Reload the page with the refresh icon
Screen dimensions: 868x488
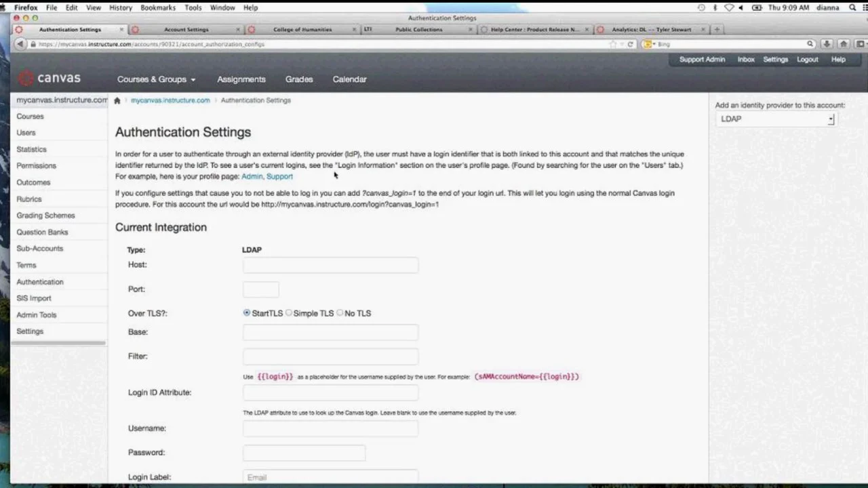tap(630, 44)
